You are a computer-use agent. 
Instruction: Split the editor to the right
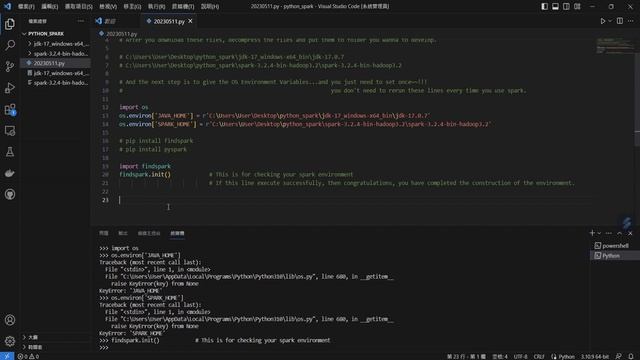[620, 21]
